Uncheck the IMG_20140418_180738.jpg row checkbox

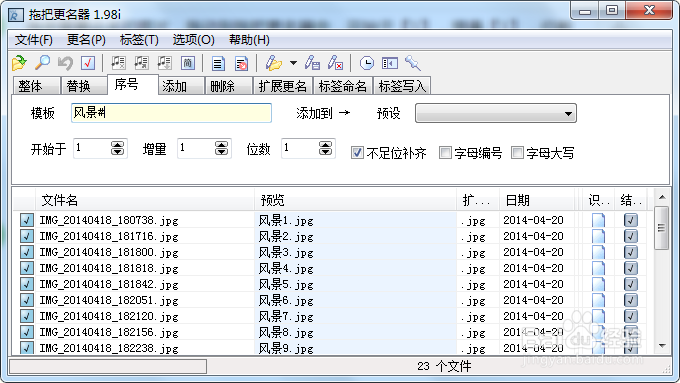(x=26, y=220)
